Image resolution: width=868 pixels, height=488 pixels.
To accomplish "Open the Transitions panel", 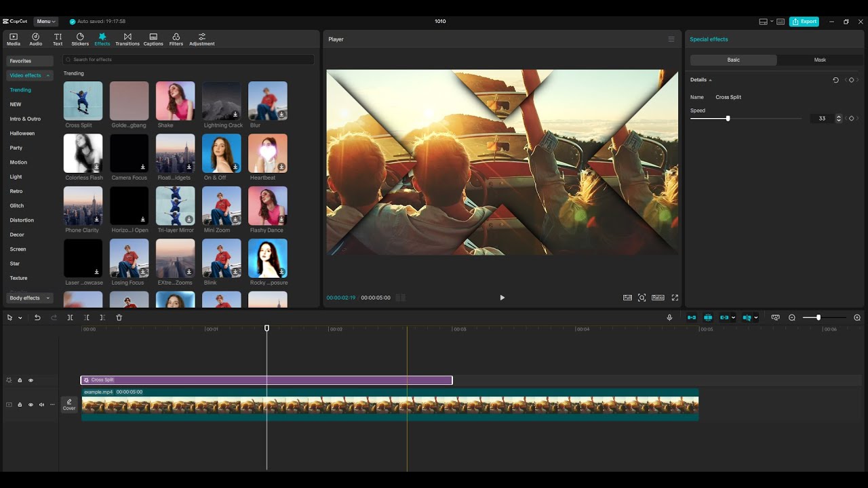I will tap(127, 39).
